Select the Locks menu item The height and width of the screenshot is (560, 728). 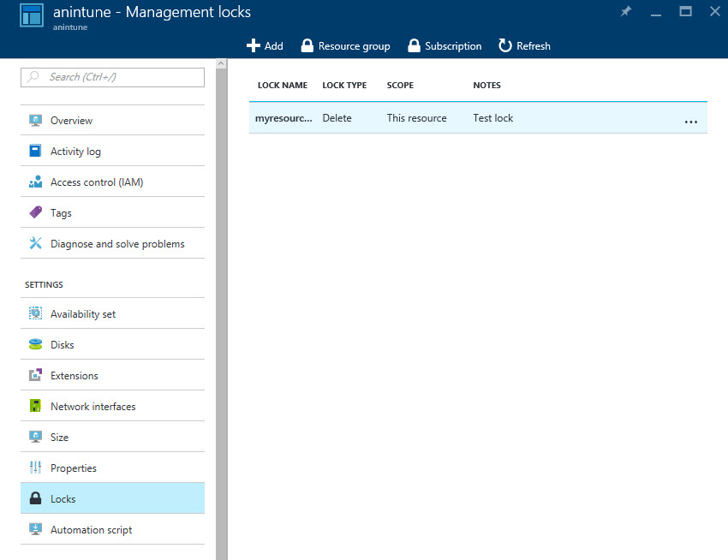click(x=112, y=498)
